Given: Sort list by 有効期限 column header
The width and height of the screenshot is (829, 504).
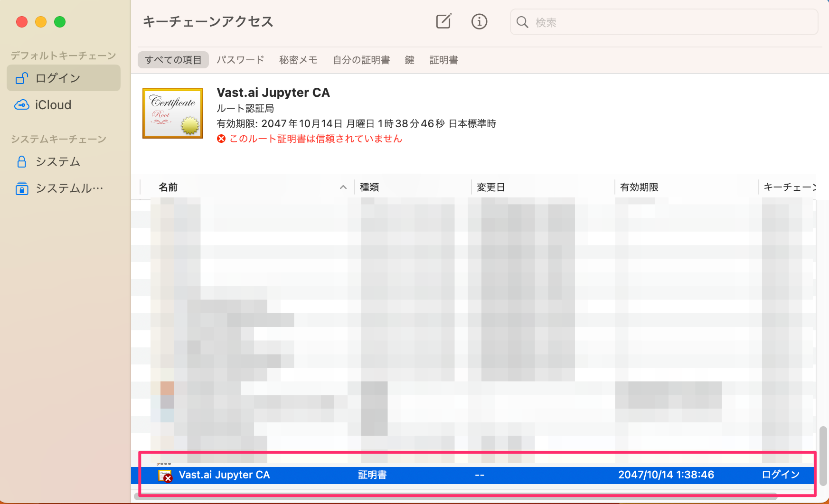Looking at the screenshot, I should (639, 187).
